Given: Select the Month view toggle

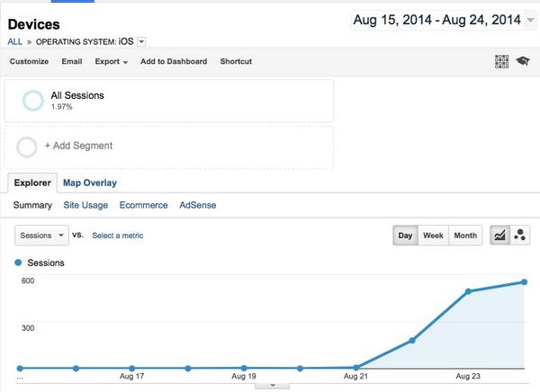Looking at the screenshot, I should (465, 236).
